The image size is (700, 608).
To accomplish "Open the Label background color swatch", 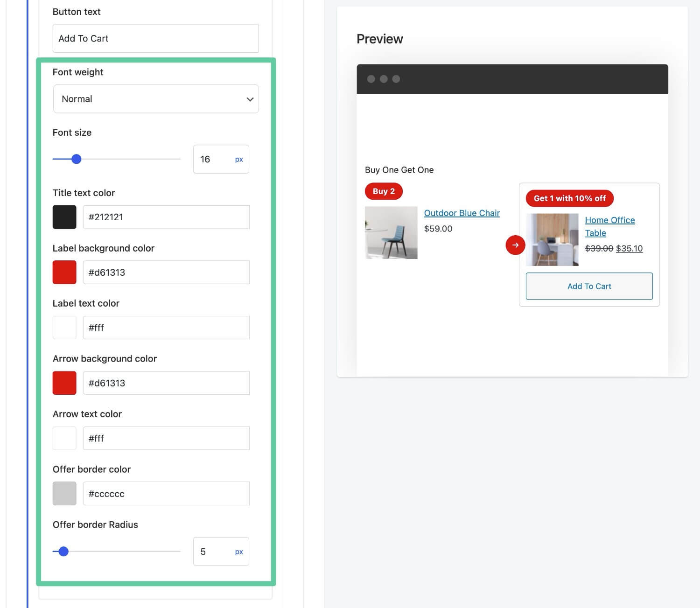I will point(64,273).
